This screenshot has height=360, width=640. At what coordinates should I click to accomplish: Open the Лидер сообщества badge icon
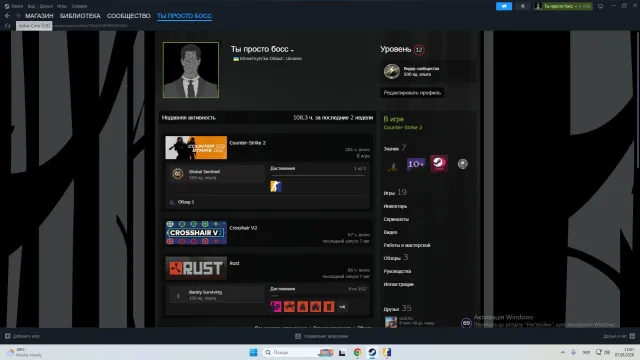(391, 71)
